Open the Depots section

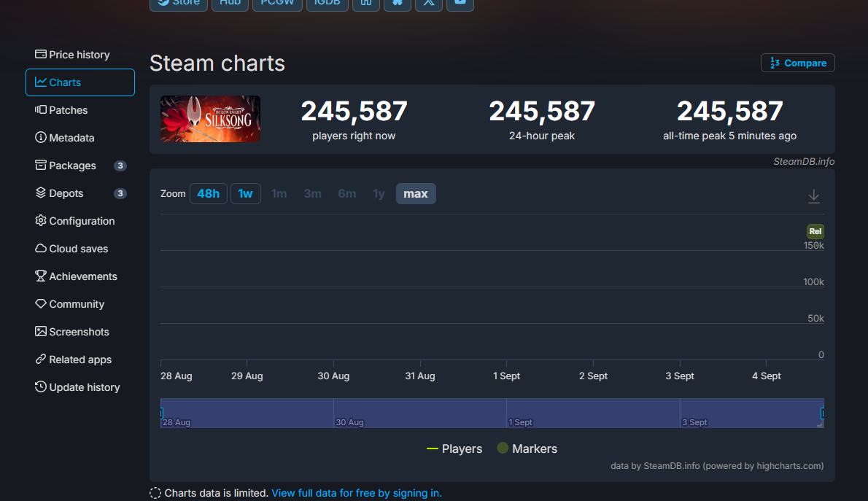click(80, 193)
